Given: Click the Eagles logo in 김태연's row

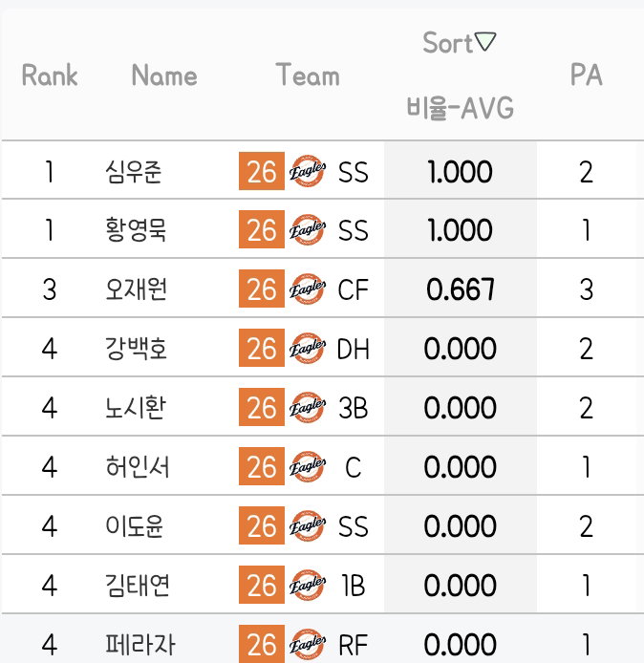Looking at the screenshot, I should coord(308,586).
